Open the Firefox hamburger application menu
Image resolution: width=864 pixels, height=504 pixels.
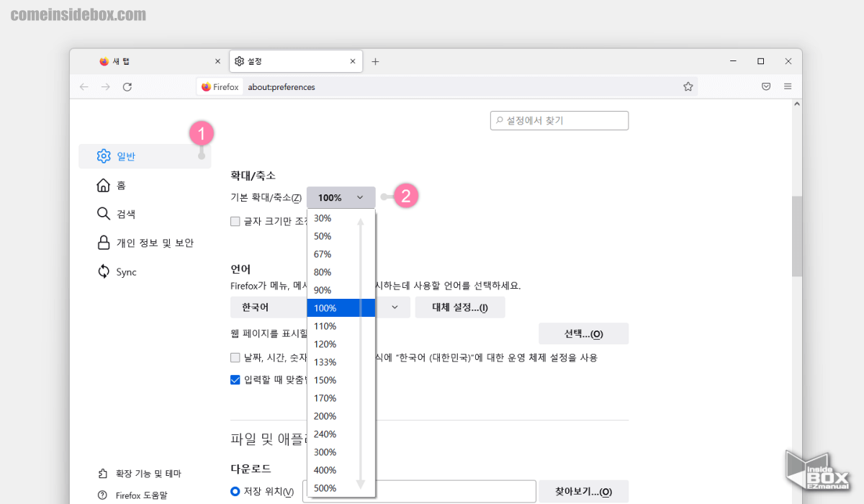(x=788, y=86)
